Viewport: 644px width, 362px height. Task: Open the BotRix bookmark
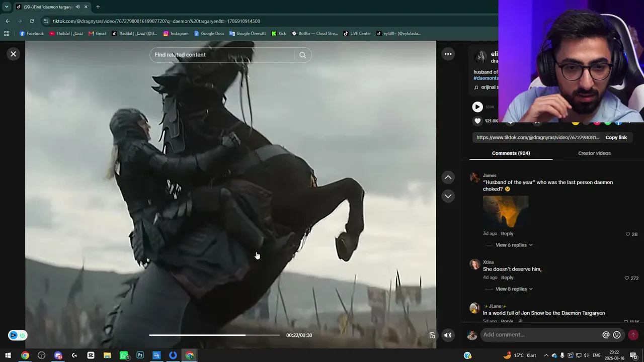[x=314, y=34]
